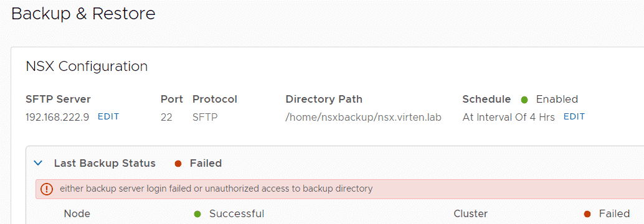The height and width of the screenshot is (224, 644).
Task: Click the red Failed dot next to Cluster
Action: click(x=587, y=214)
